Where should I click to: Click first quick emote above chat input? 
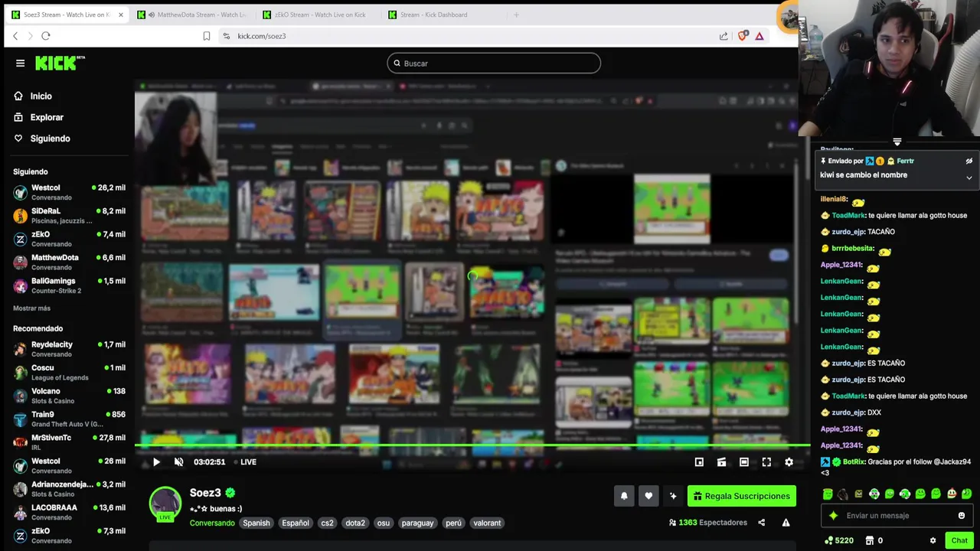pyautogui.click(x=828, y=494)
